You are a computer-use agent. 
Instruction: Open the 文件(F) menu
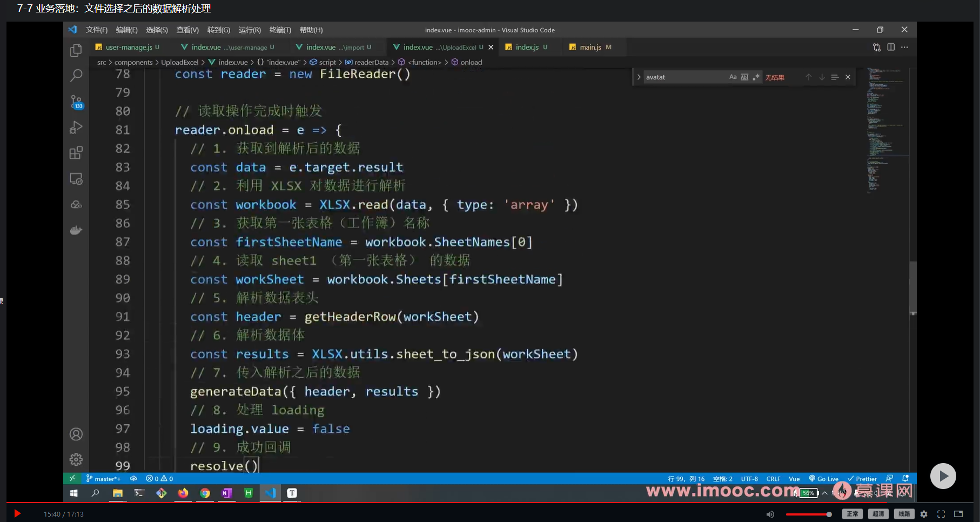[97, 30]
